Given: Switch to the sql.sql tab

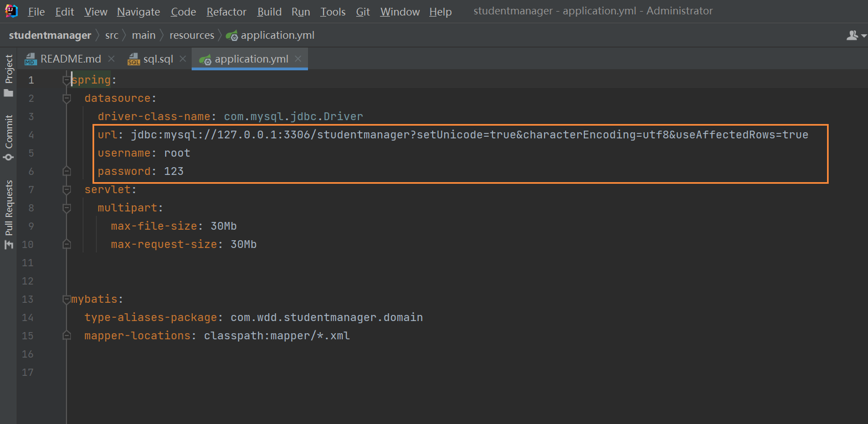Looking at the screenshot, I should [158, 59].
